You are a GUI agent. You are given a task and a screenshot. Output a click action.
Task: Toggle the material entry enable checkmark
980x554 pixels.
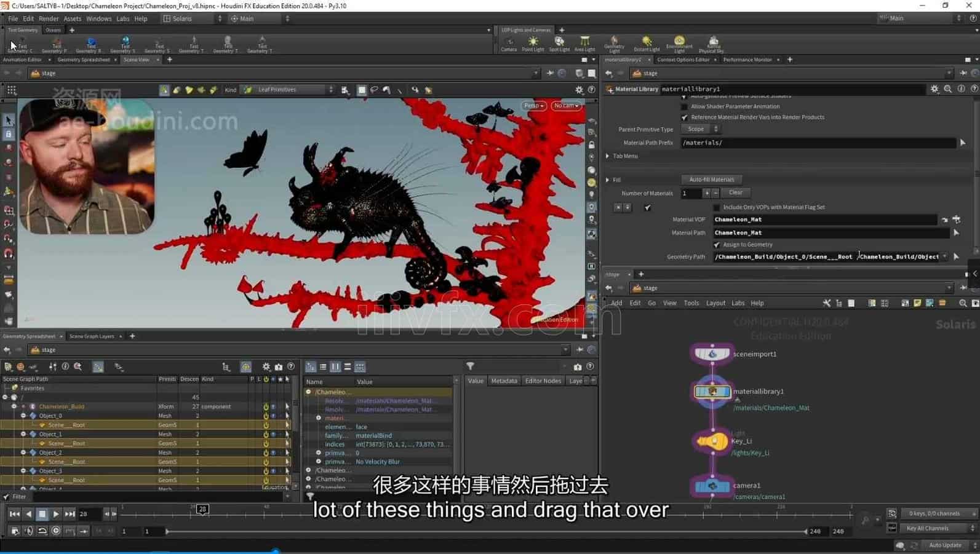(648, 208)
